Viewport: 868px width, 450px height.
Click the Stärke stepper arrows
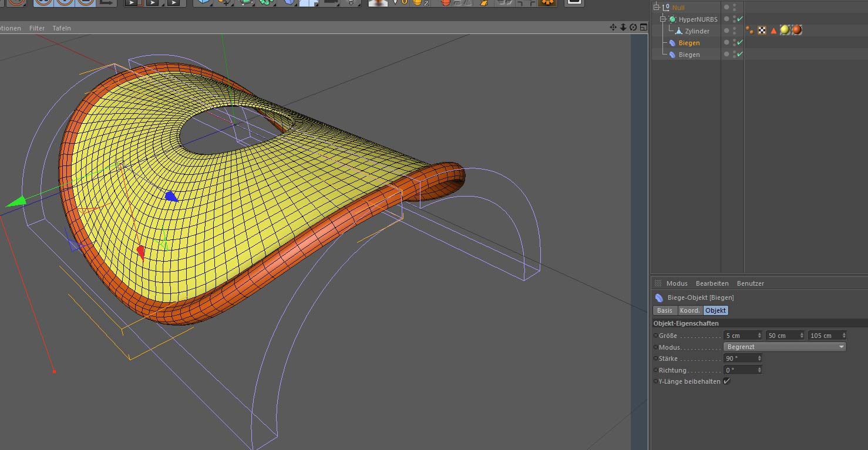pos(759,358)
